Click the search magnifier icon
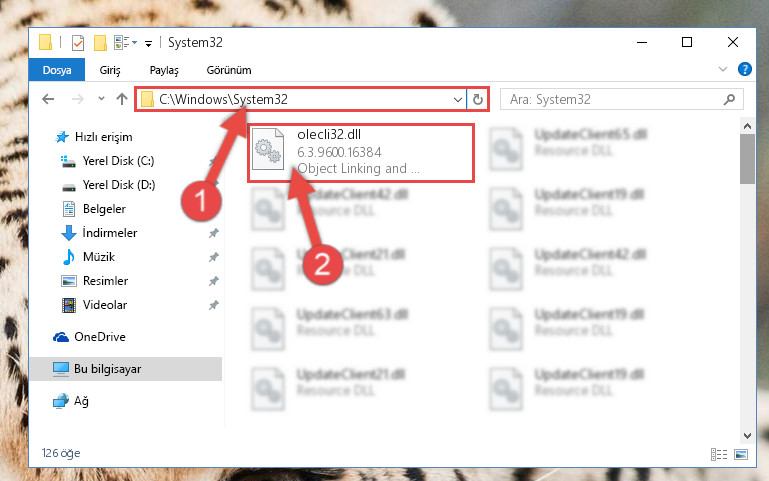This screenshot has height=481, width=769. [x=729, y=100]
